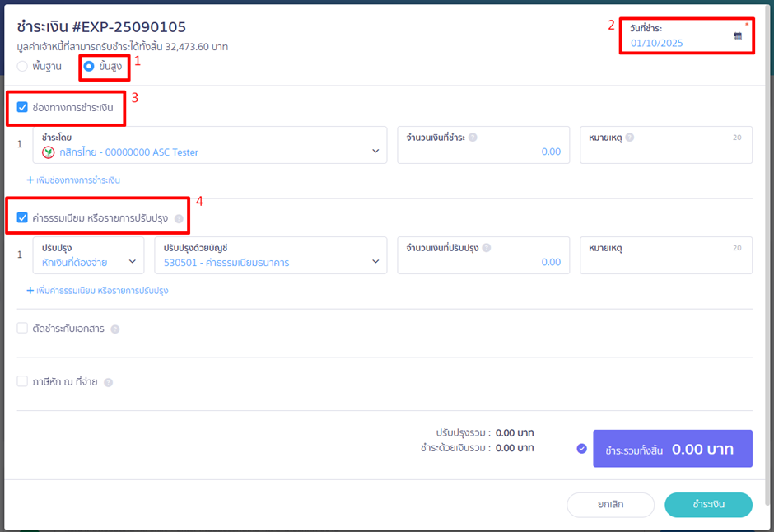Open the ปรับปรุง หักเงินที่ต้องจ่าย dropdown
The width and height of the screenshot is (774, 532).
[133, 263]
